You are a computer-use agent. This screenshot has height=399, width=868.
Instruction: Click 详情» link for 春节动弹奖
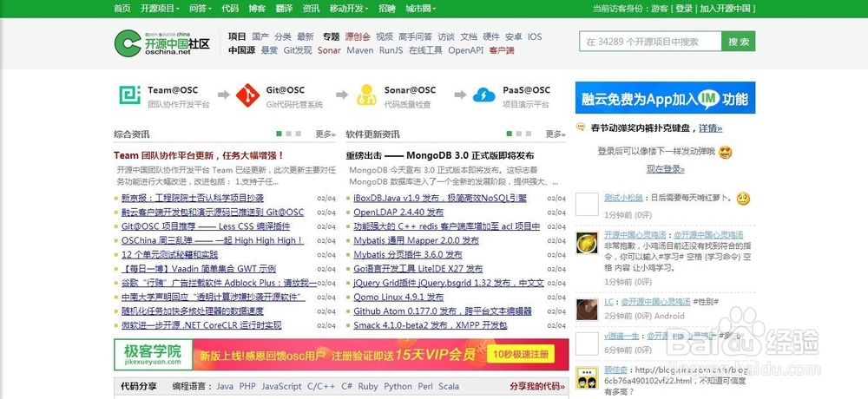click(710, 128)
